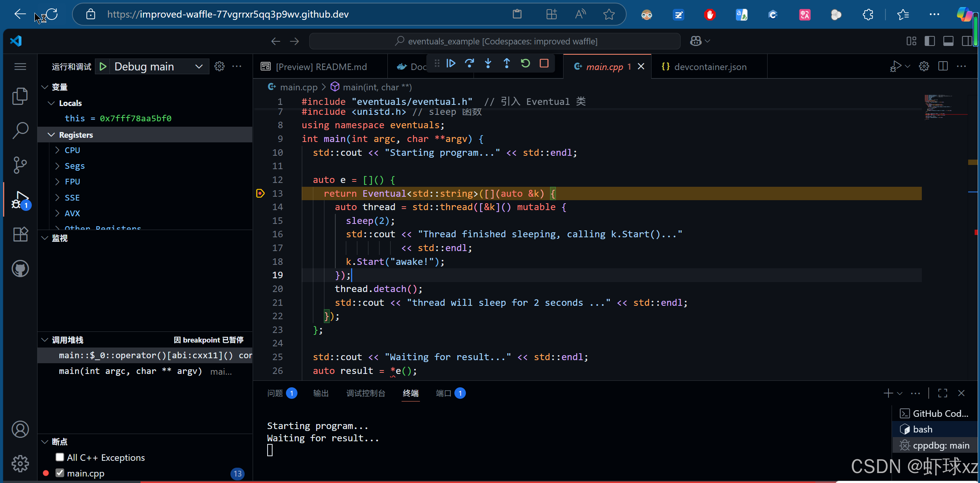Click the eventuals_example command center search box

tap(495, 41)
